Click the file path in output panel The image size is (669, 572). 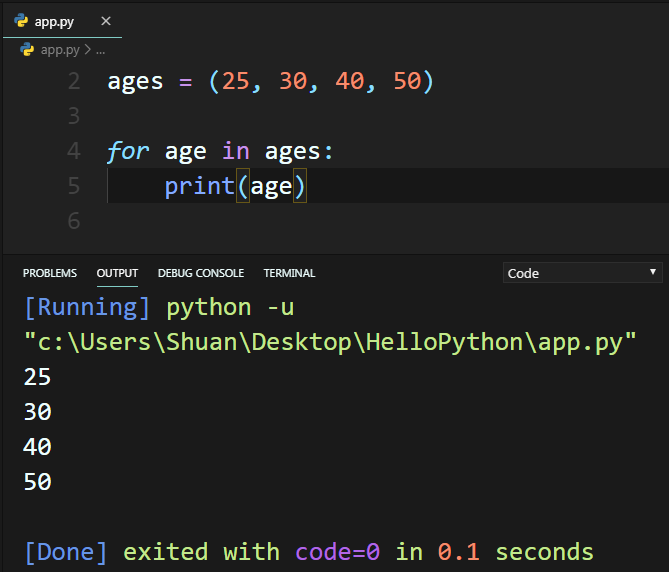click(330, 342)
